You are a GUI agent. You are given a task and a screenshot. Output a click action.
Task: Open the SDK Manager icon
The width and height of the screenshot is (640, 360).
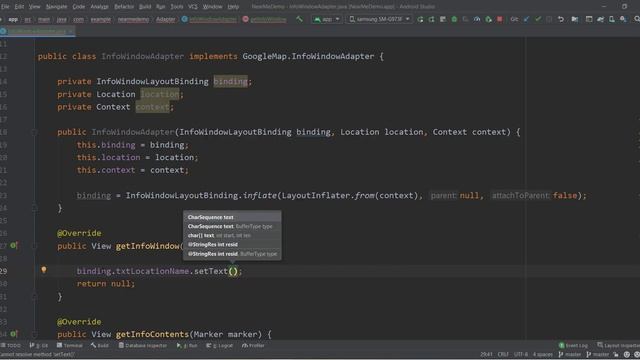[623, 19]
